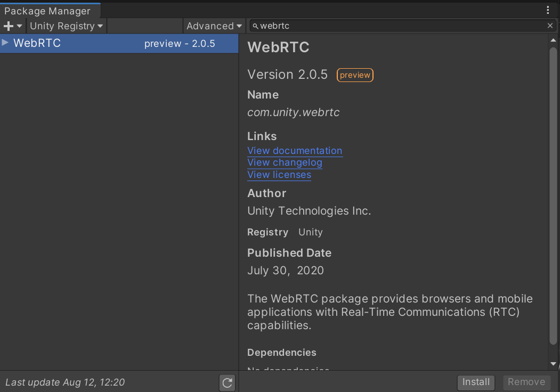This screenshot has width=560, height=392.
Task: Click the preview badge beside Version 2.0.5
Action: click(x=355, y=75)
